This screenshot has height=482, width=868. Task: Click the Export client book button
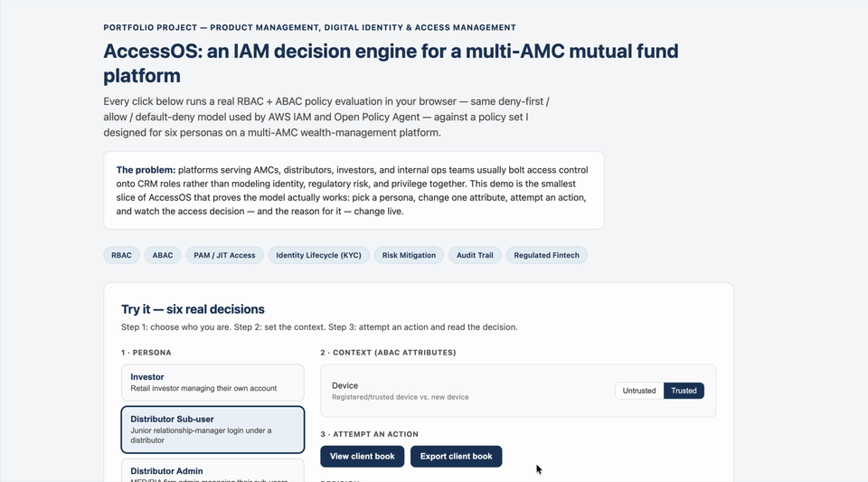[x=456, y=457]
